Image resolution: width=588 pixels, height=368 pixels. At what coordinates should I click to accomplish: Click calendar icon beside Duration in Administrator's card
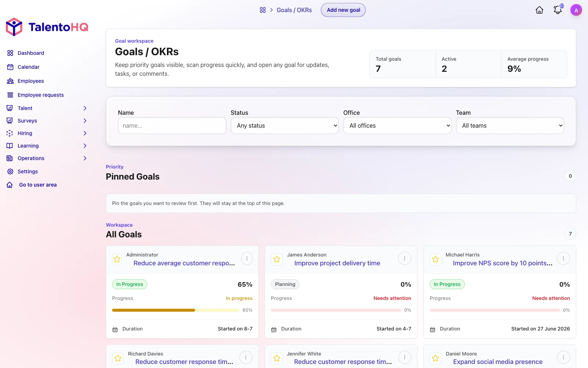(115, 330)
